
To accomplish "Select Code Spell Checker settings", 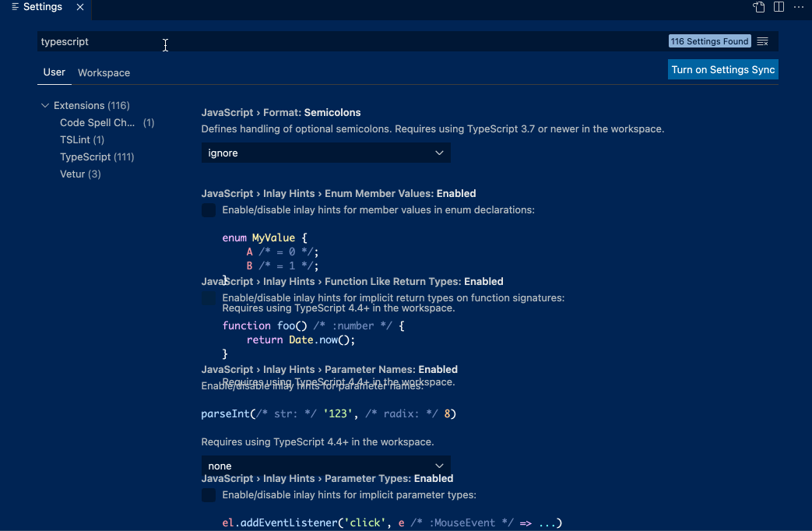I will pyautogui.click(x=97, y=122).
